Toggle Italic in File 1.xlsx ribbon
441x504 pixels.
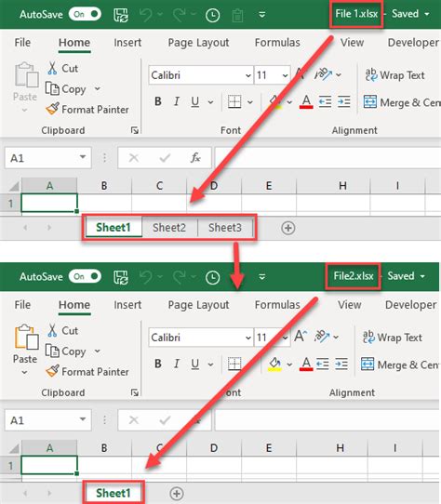pyautogui.click(x=176, y=101)
